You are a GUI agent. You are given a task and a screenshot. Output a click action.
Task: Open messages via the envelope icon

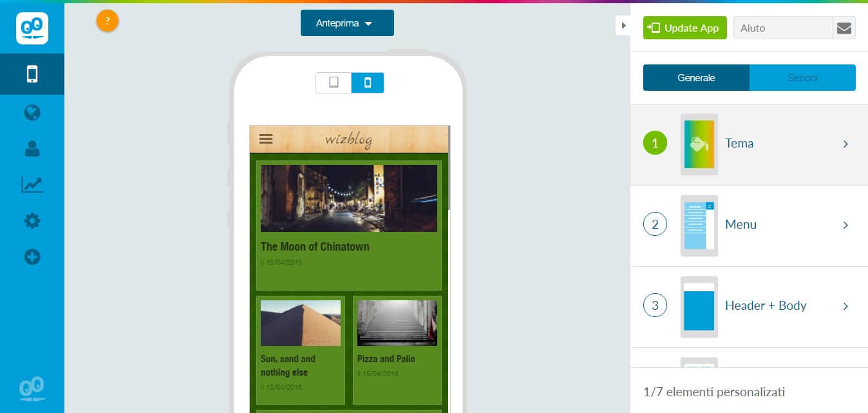click(844, 28)
